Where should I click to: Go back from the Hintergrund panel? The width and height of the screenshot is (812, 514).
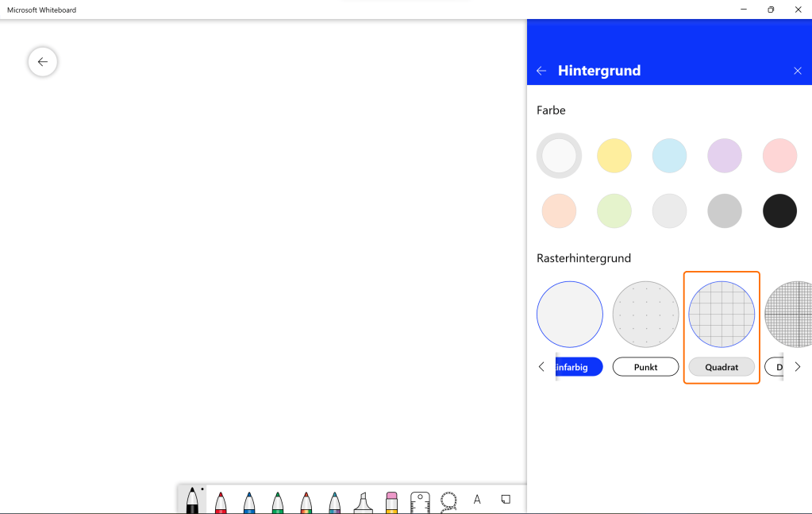541,71
